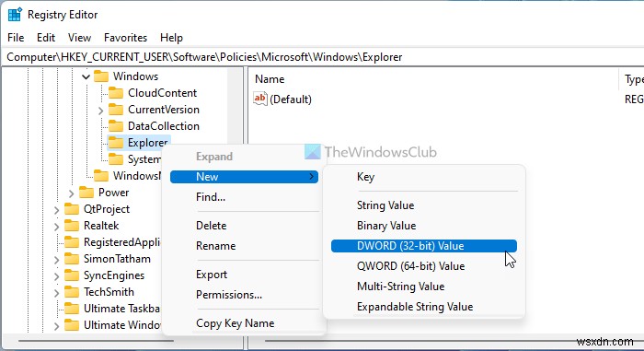This screenshot has height=351, width=644.
Task: Expand the Power key
Action: coord(71,193)
